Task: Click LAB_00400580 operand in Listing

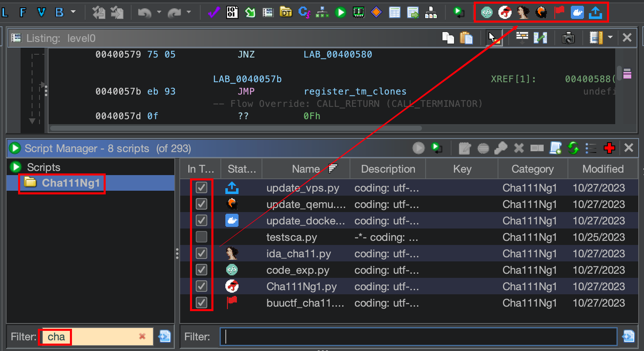Action: click(x=338, y=54)
